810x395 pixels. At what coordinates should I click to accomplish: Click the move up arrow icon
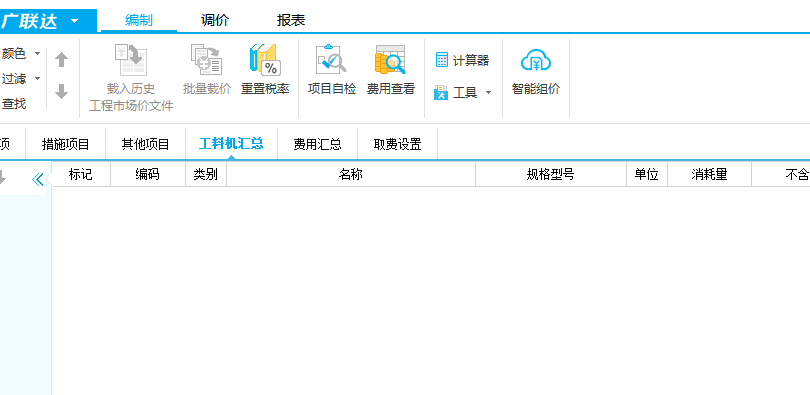pyautogui.click(x=61, y=59)
